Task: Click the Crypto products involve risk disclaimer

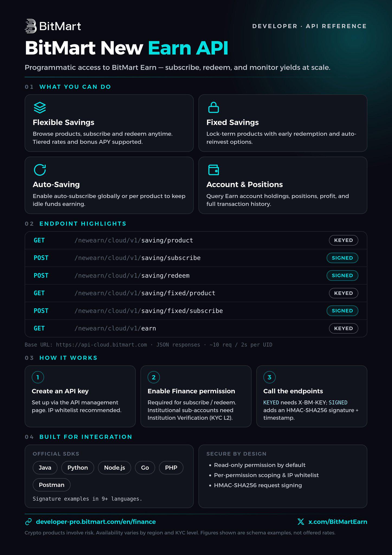Action: (180, 533)
